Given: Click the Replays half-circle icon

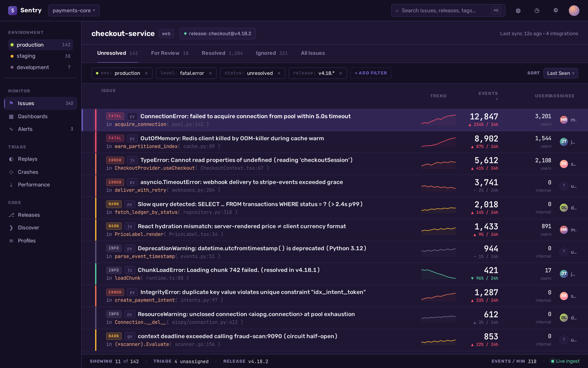Looking at the screenshot, I should [x=11, y=159].
